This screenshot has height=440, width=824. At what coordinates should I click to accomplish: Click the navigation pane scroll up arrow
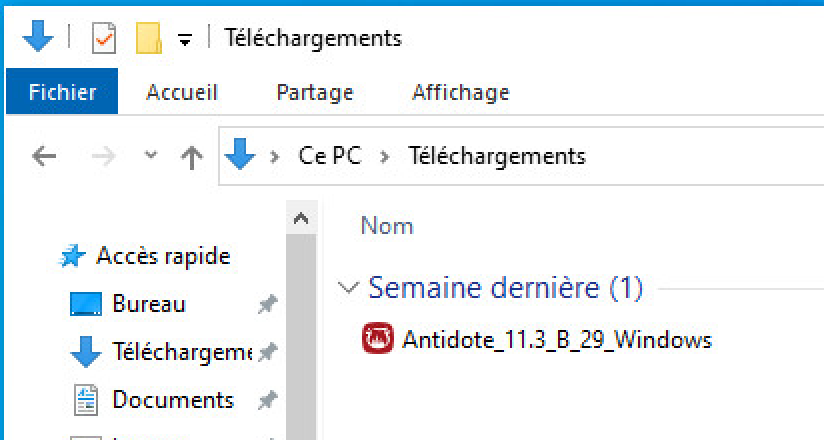click(x=301, y=218)
